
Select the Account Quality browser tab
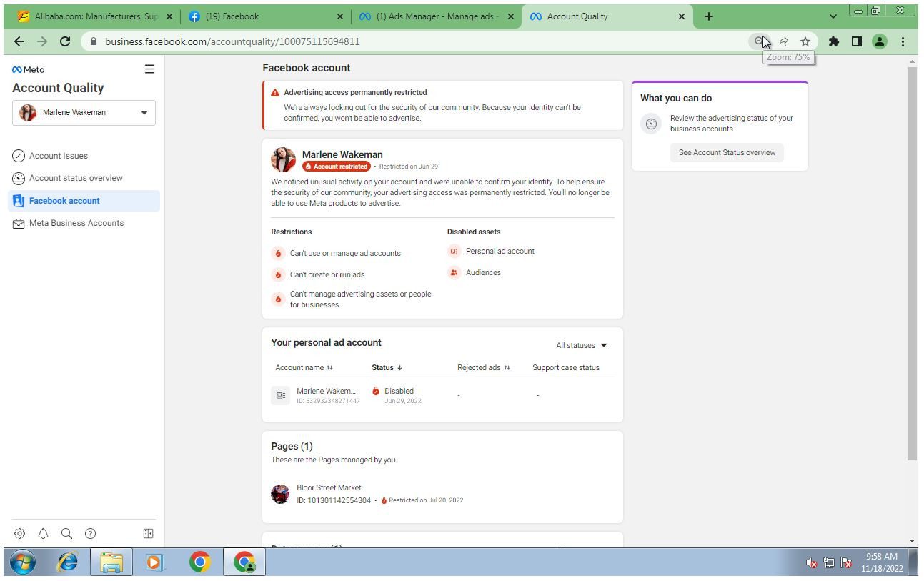coord(608,16)
